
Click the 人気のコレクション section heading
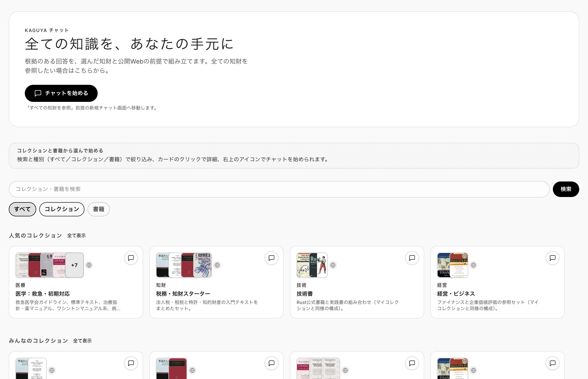(x=35, y=236)
